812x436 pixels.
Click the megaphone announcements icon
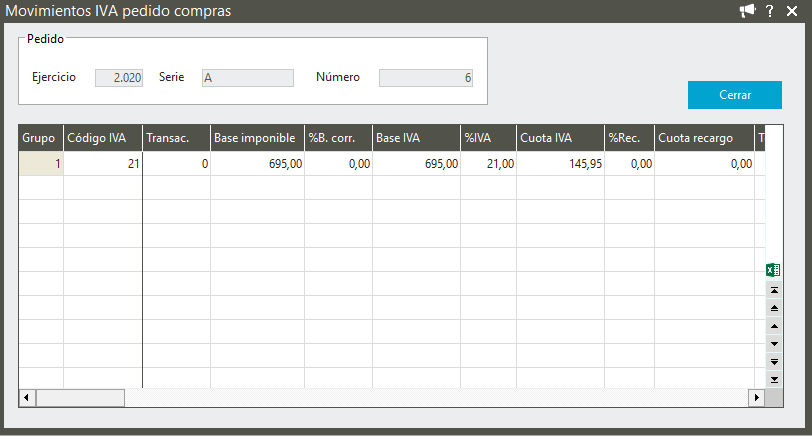(747, 10)
